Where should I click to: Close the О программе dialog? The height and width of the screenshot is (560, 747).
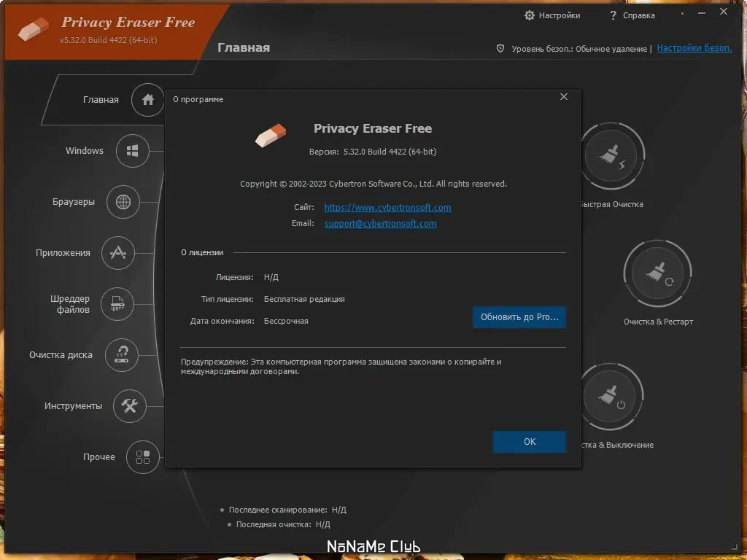coord(563,96)
